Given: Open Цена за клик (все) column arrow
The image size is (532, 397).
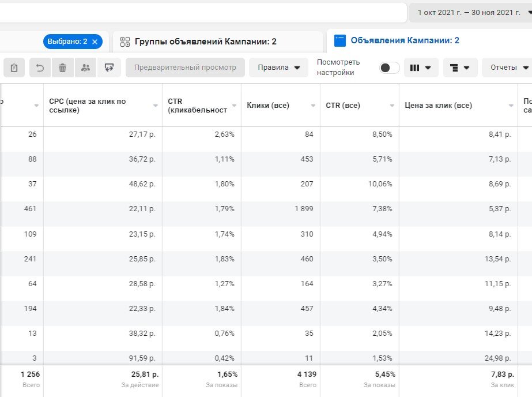Looking at the screenshot, I should (x=511, y=106).
